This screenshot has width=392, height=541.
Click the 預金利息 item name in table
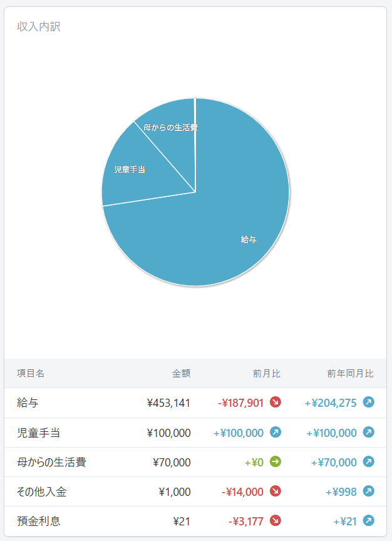coord(39,521)
